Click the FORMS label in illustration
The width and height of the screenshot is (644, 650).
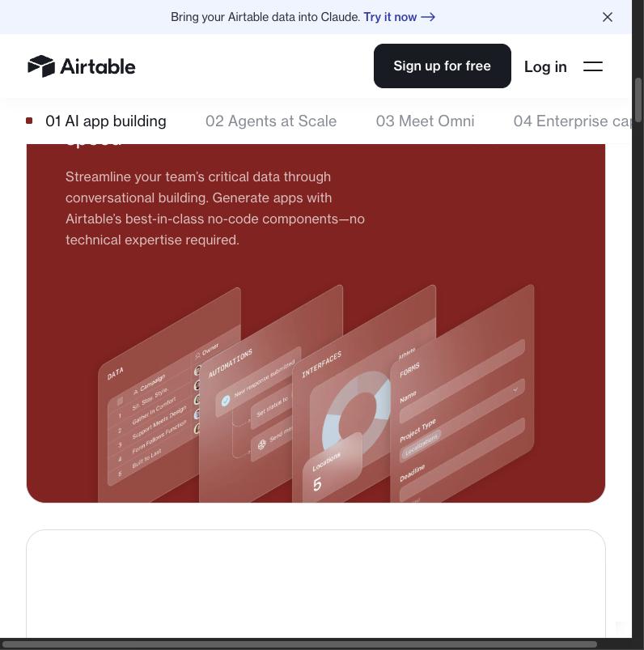[409, 370]
